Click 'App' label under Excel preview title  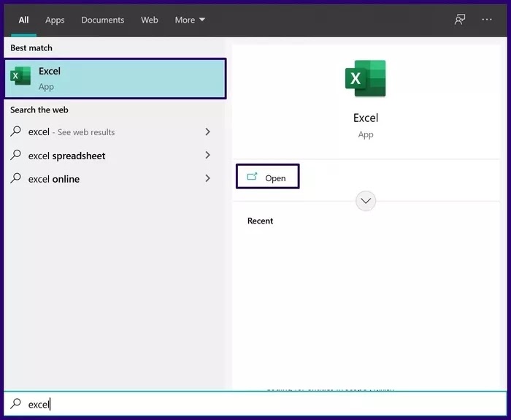point(366,134)
